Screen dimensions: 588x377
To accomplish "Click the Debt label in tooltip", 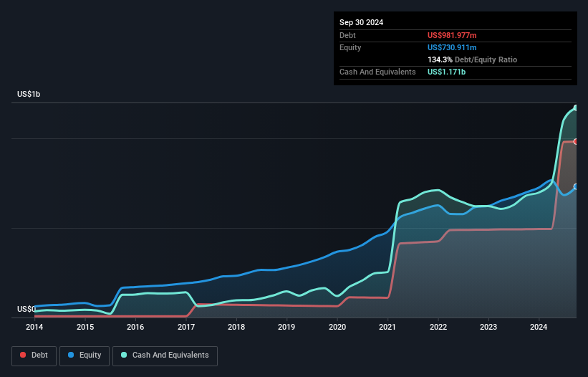I will click(x=347, y=35).
